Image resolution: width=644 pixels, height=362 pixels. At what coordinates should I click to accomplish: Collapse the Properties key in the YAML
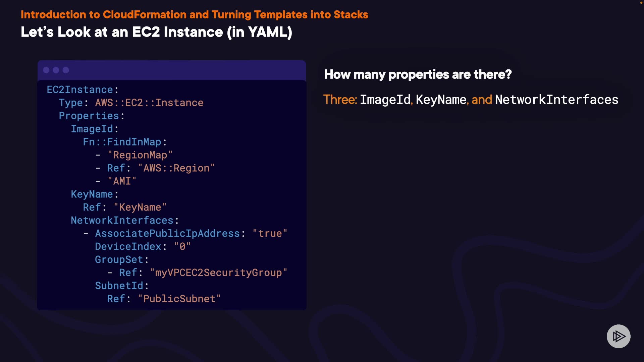coord(89,116)
